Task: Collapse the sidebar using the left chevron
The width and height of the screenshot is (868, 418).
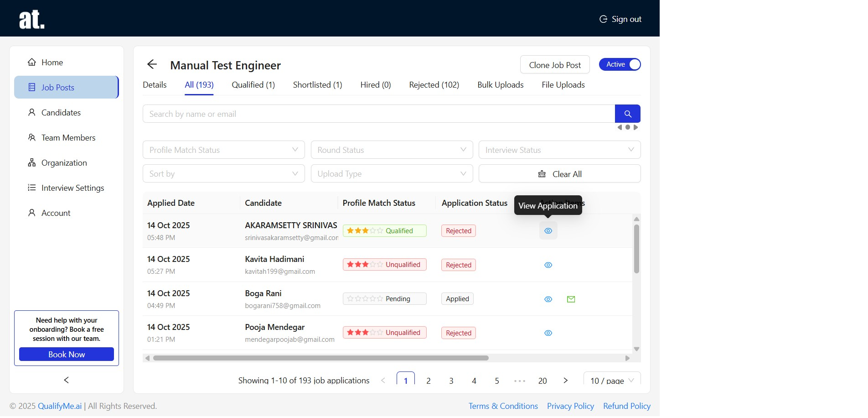Action: pos(67,380)
